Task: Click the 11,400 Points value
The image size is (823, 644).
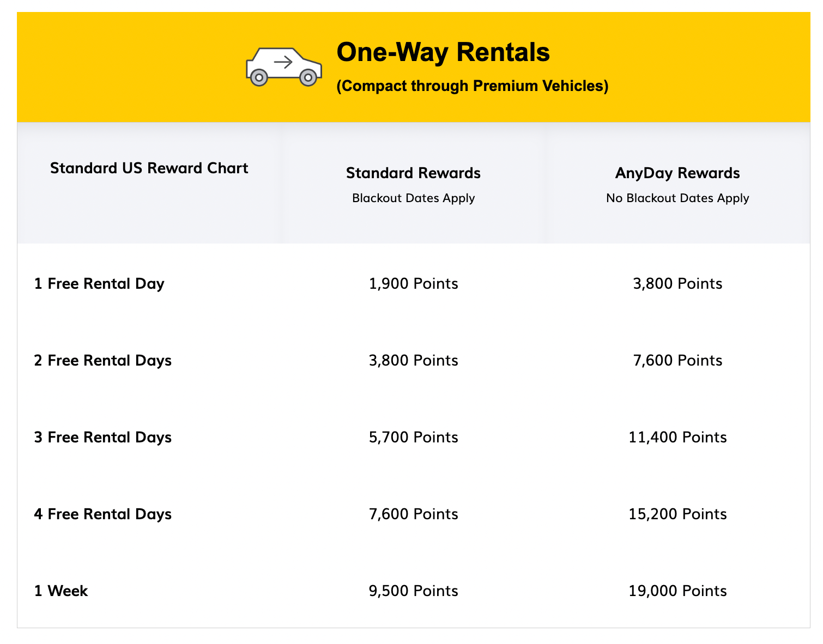Action: point(677,438)
